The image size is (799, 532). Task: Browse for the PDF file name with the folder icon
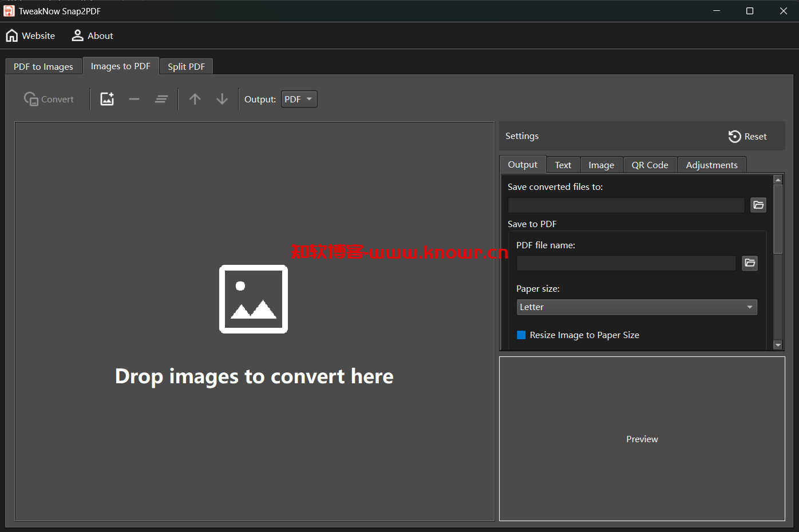(750, 263)
